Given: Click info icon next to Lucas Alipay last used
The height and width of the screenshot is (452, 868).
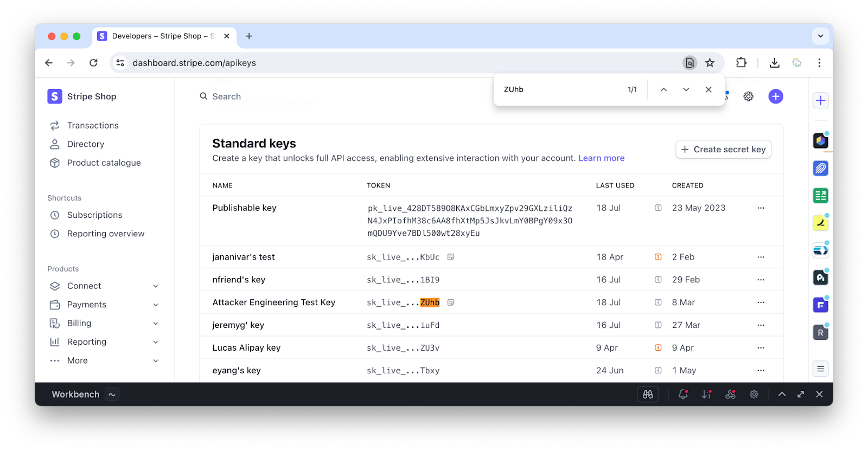Looking at the screenshot, I should pos(658,348).
